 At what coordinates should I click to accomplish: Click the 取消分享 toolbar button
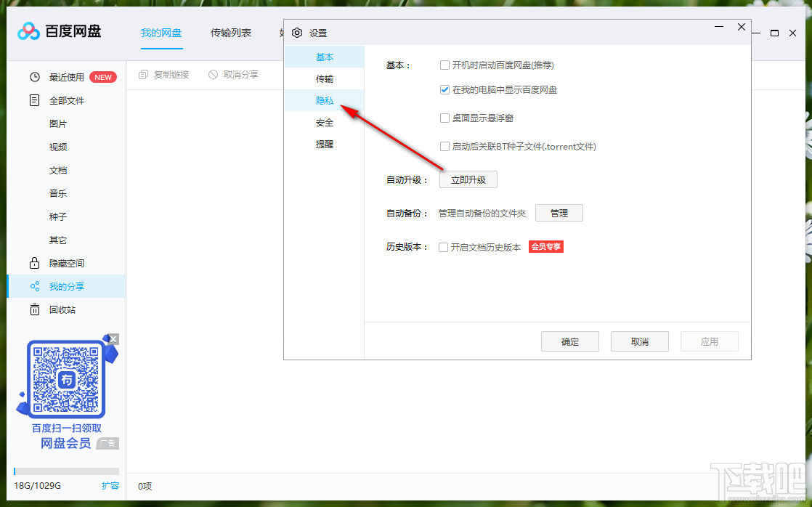point(234,75)
